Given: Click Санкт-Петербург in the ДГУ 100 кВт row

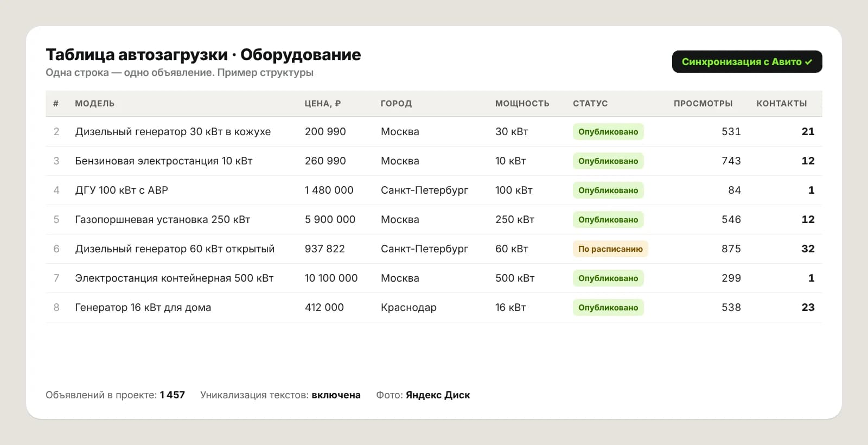Looking at the screenshot, I should pyautogui.click(x=424, y=190).
